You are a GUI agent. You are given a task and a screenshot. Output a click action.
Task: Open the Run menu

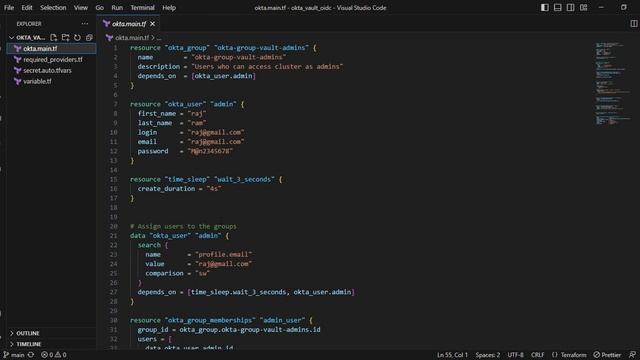click(x=117, y=7)
